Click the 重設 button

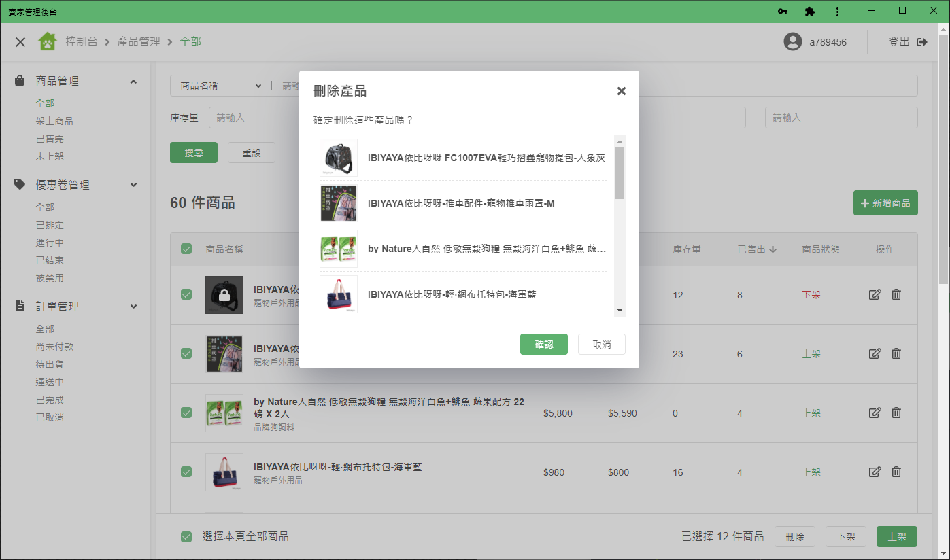point(252,153)
